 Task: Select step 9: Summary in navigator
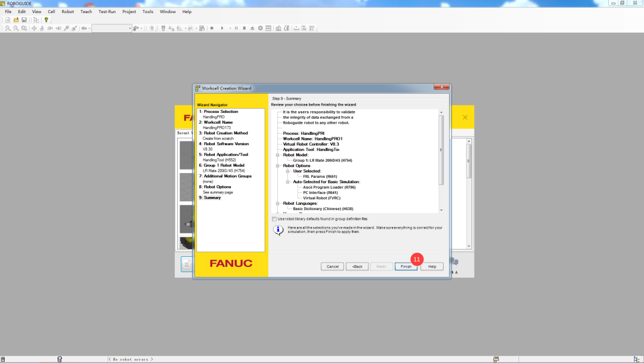click(x=210, y=198)
